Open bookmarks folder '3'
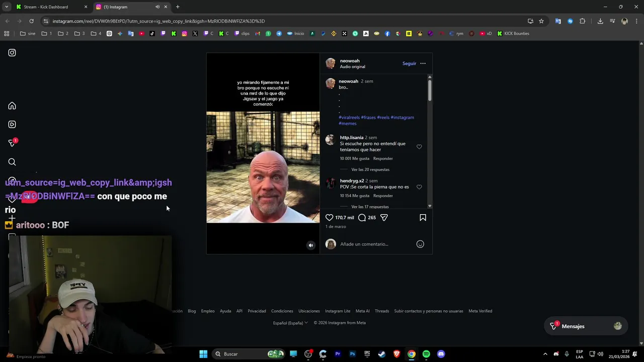644x362 pixels. 79,34
